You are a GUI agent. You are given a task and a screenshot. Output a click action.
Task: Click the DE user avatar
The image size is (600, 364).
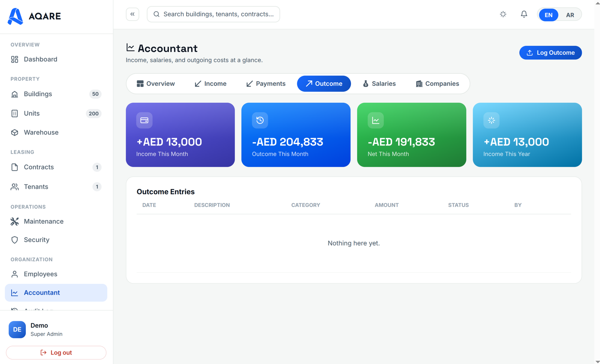[x=17, y=330]
